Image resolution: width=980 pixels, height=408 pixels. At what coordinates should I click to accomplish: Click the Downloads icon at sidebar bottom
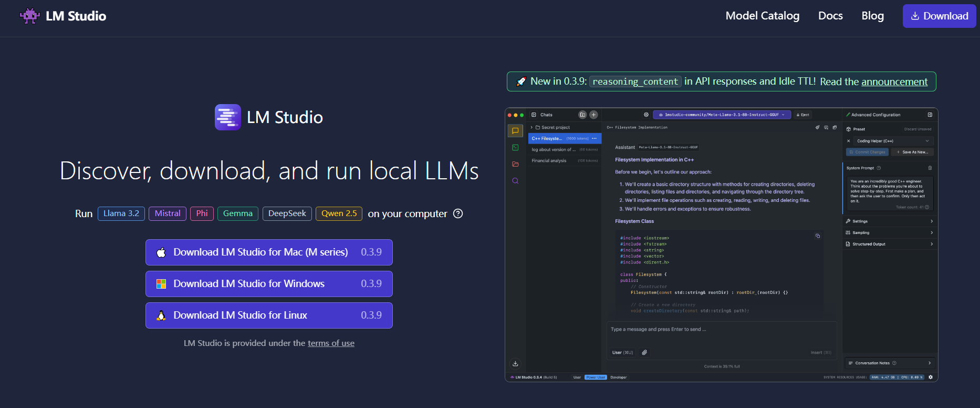tap(515, 363)
